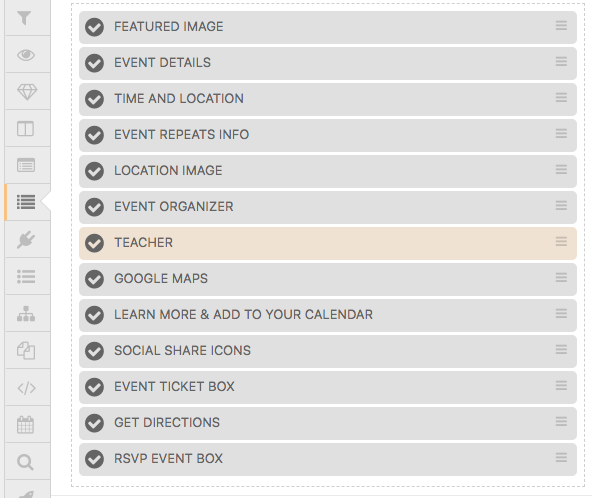Open the code brackets sidebar icon
Viewport: 592px width, 498px height.
(x=26, y=388)
